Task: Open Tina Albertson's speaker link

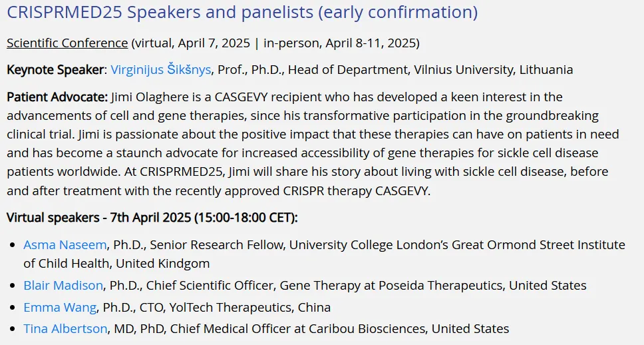Action: 65,329
